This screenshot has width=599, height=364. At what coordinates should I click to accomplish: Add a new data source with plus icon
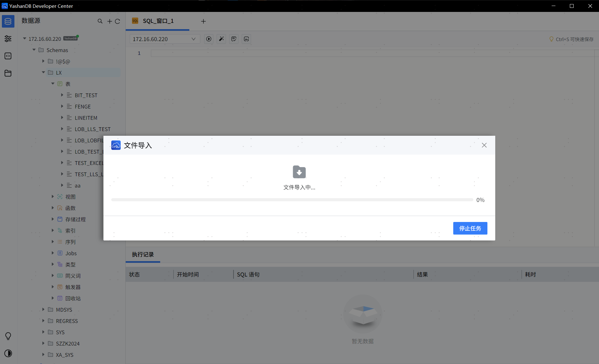[x=109, y=21]
